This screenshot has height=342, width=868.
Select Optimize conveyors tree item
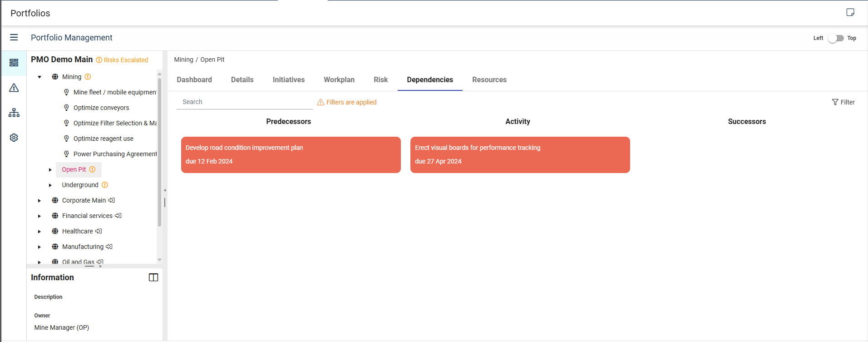click(x=101, y=108)
